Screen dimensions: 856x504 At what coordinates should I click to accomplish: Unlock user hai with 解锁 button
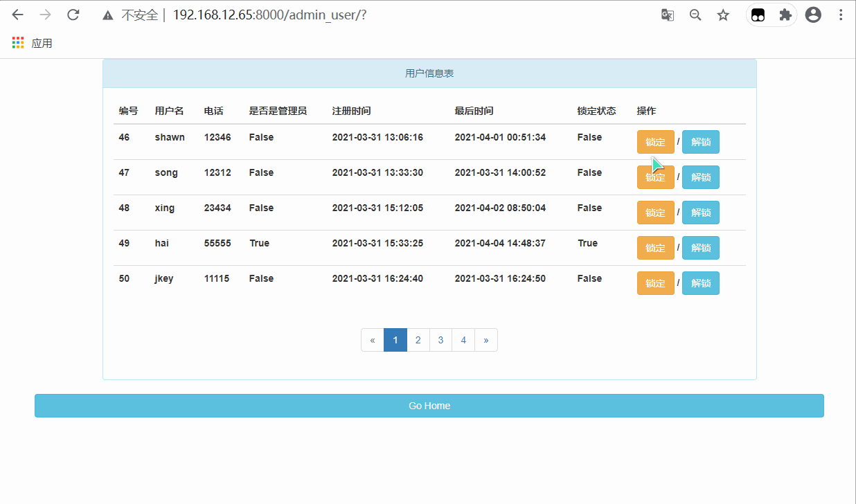point(700,248)
